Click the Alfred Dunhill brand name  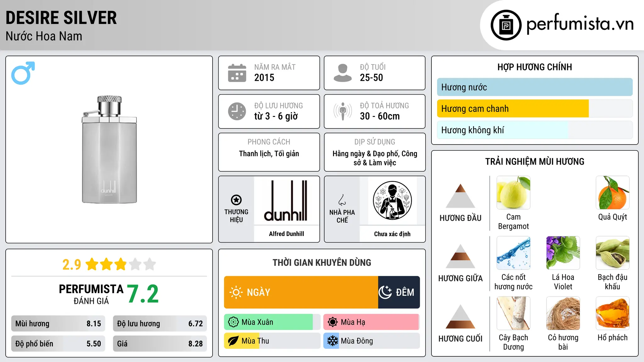(286, 234)
